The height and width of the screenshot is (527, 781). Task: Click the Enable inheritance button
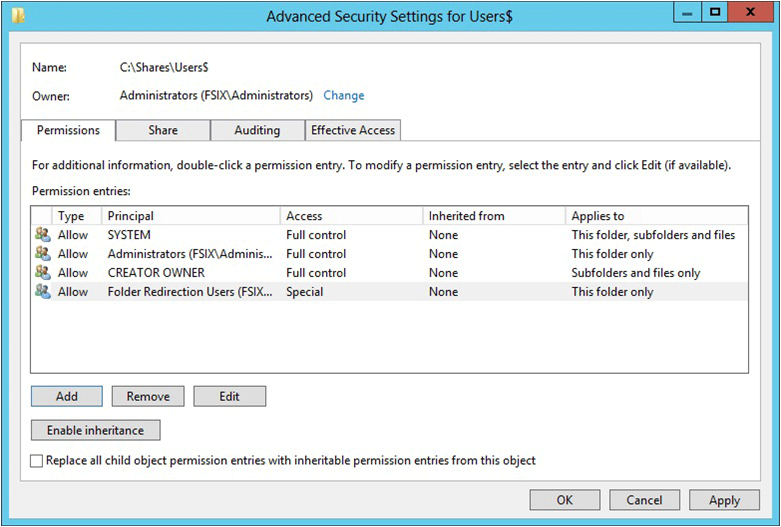point(96,430)
